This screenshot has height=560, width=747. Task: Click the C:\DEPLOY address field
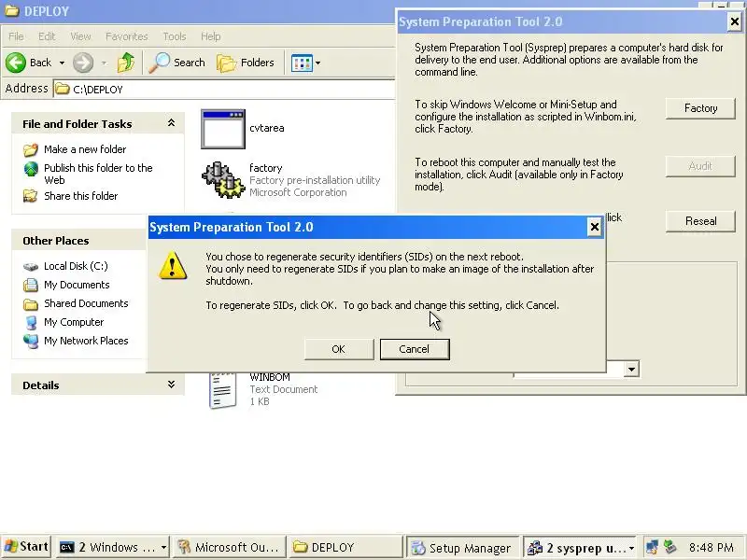(x=224, y=89)
